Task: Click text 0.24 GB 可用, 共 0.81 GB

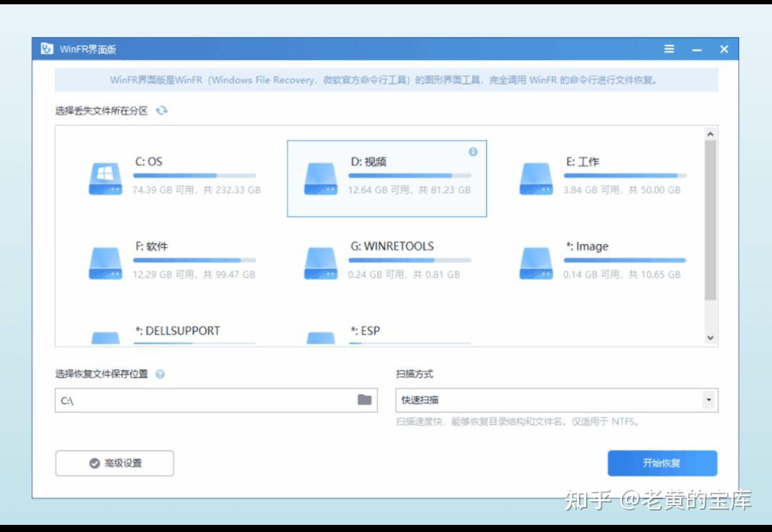Action: click(x=404, y=275)
